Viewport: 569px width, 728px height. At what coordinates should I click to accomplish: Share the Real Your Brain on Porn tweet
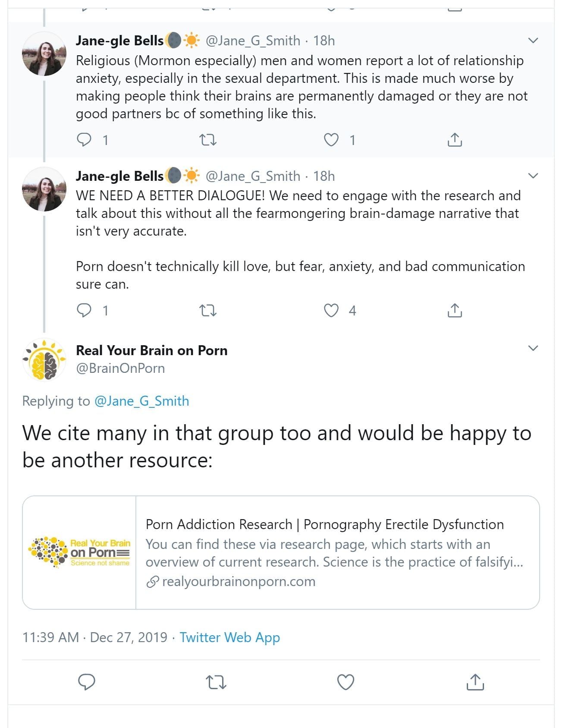(x=475, y=682)
